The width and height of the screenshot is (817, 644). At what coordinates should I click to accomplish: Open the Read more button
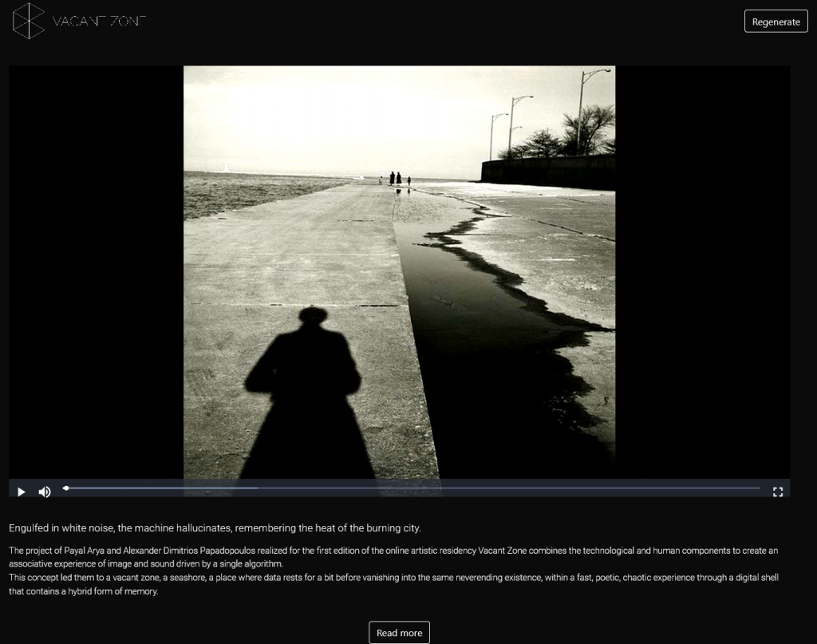coord(399,633)
